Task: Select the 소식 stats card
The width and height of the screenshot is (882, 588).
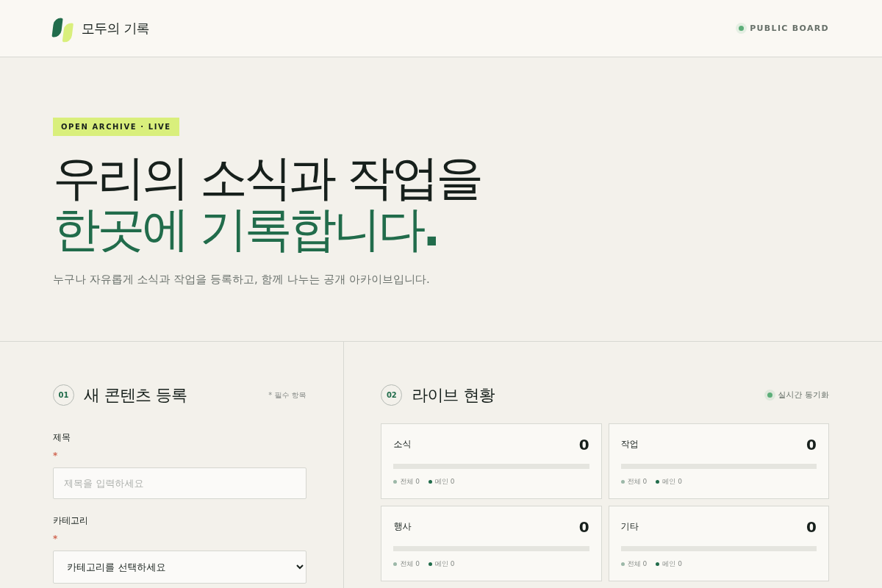Action: (x=491, y=461)
